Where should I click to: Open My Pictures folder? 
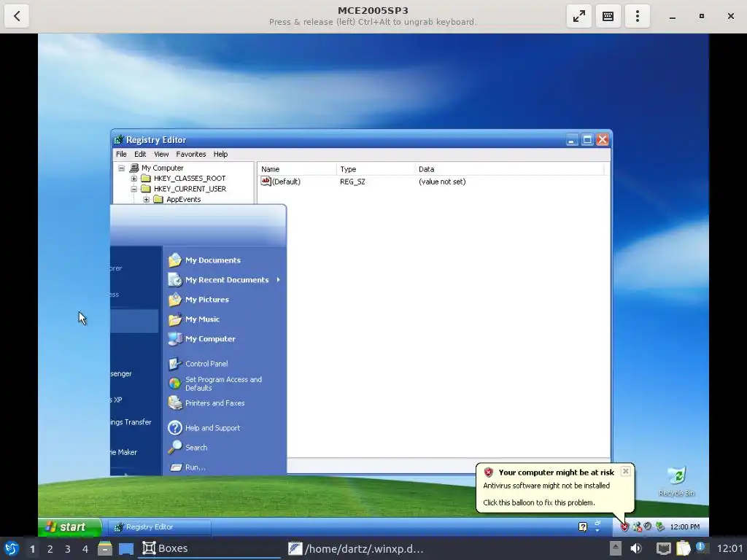point(199,300)
